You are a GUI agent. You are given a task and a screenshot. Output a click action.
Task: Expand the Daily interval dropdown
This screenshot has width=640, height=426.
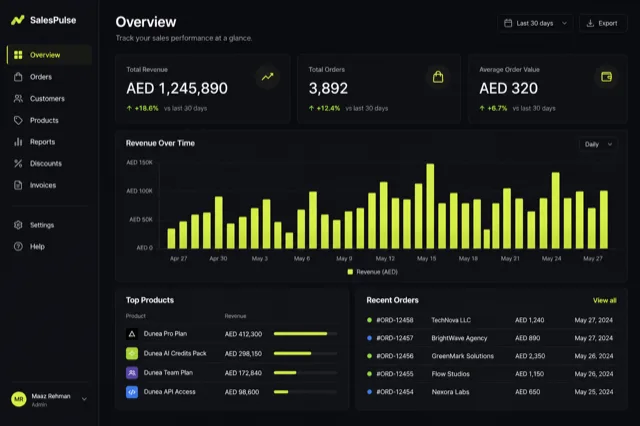click(x=598, y=144)
